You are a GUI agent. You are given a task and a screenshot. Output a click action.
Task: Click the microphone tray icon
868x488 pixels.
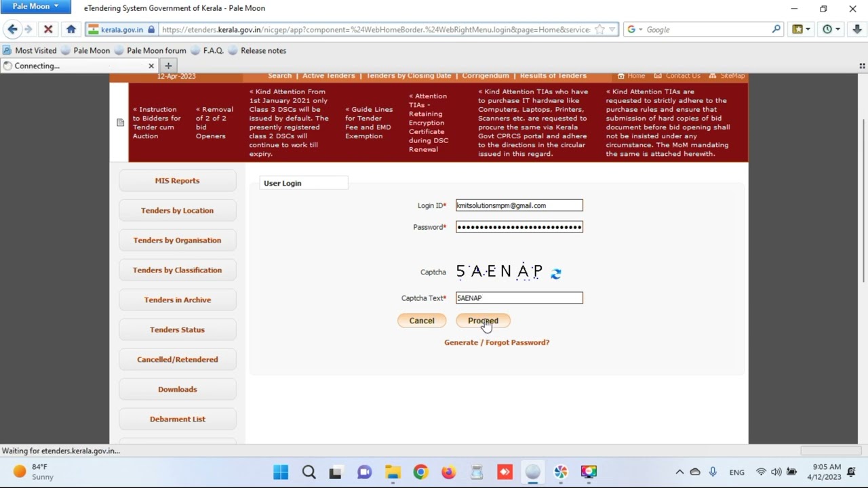pos(713,472)
